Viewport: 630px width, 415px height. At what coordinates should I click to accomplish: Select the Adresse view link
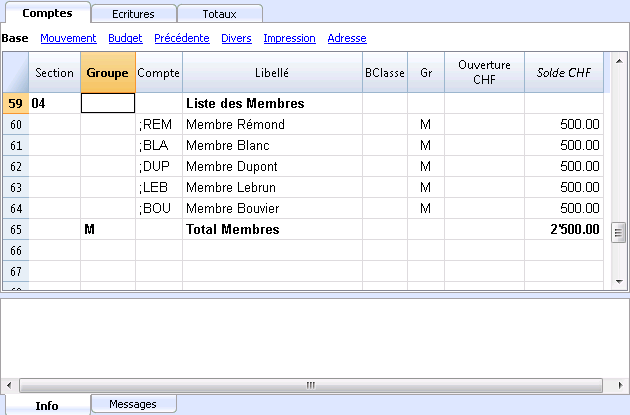(347, 38)
